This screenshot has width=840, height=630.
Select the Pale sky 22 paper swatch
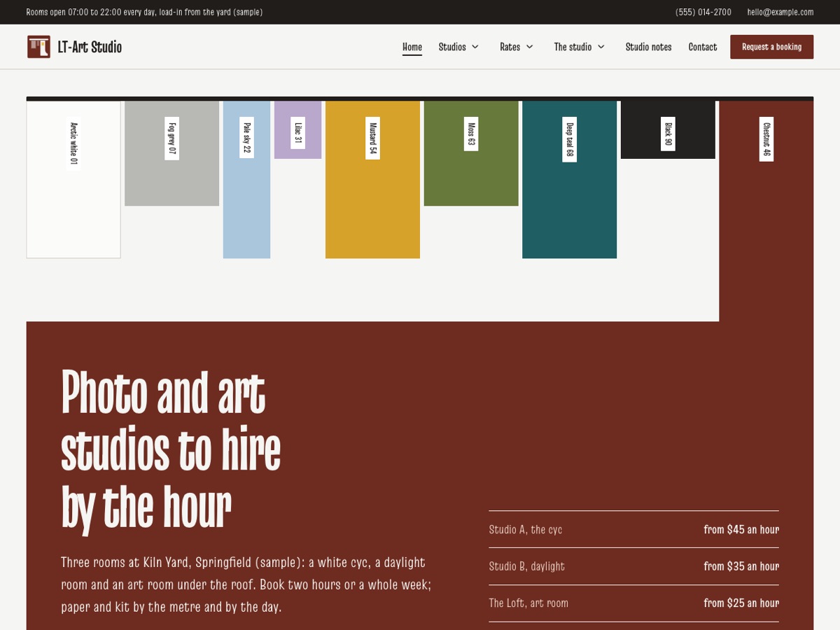point(246,179)
